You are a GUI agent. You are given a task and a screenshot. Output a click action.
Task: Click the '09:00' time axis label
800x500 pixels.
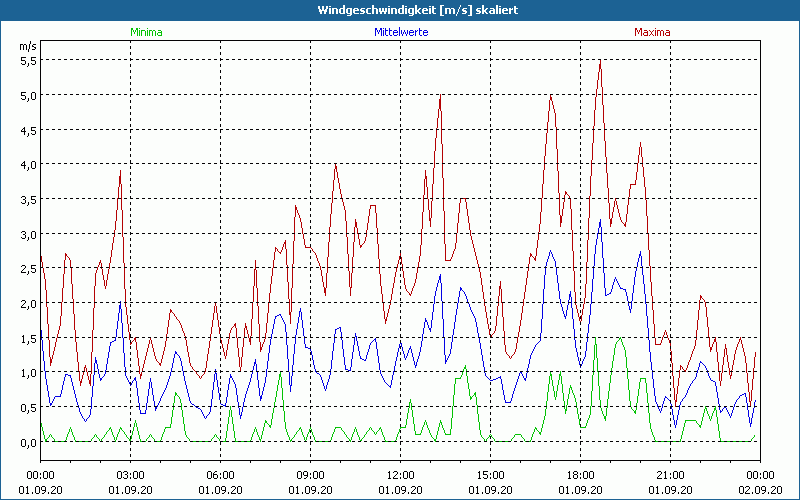pos(310,476)
